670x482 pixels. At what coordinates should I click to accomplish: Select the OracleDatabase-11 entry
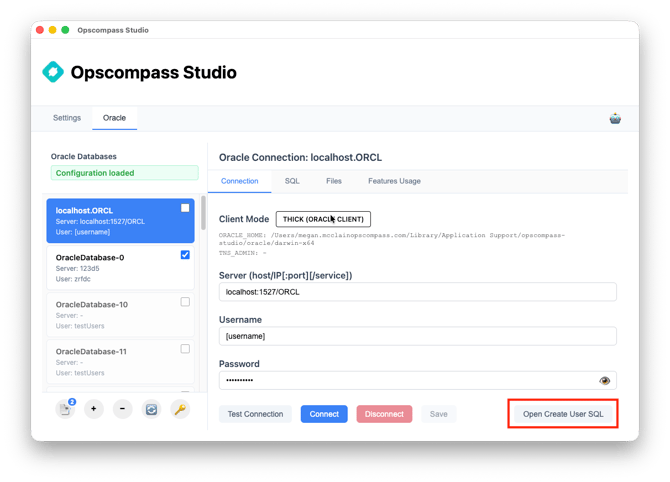coord(120,362)
